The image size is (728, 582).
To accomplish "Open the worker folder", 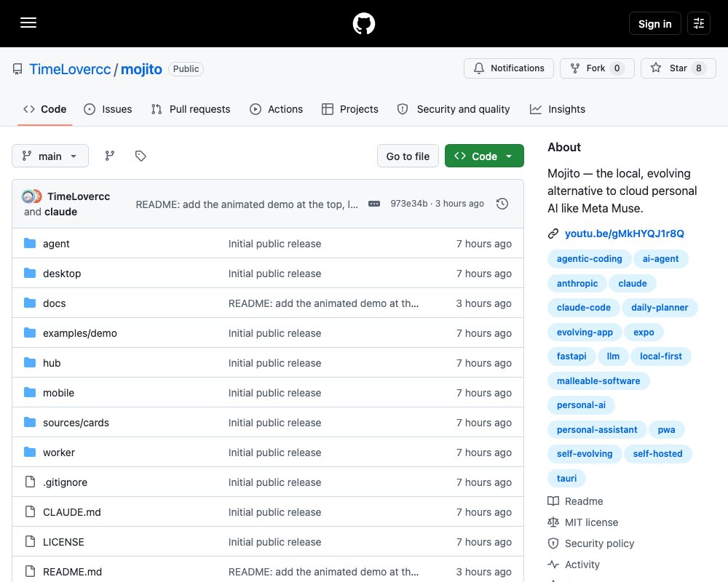I will 59,453.
